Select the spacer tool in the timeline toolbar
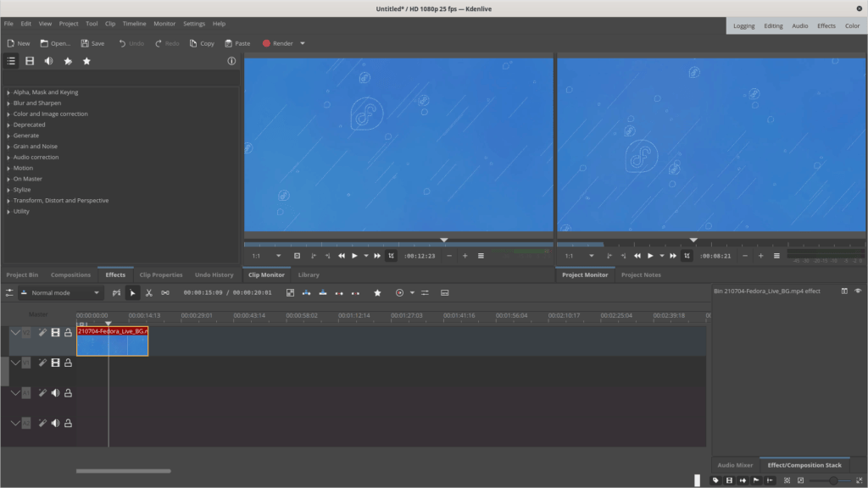This screenshot has width=868, height=488. tap(165, 292)
